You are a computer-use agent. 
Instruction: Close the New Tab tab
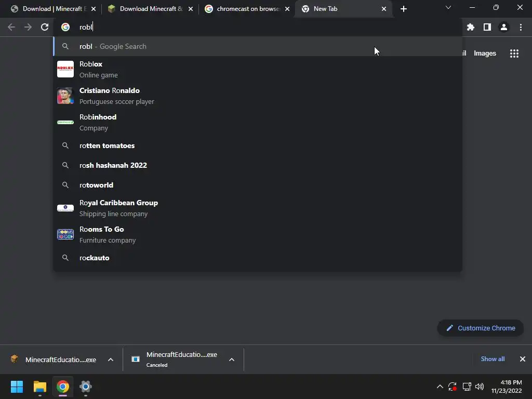(384, 9)
